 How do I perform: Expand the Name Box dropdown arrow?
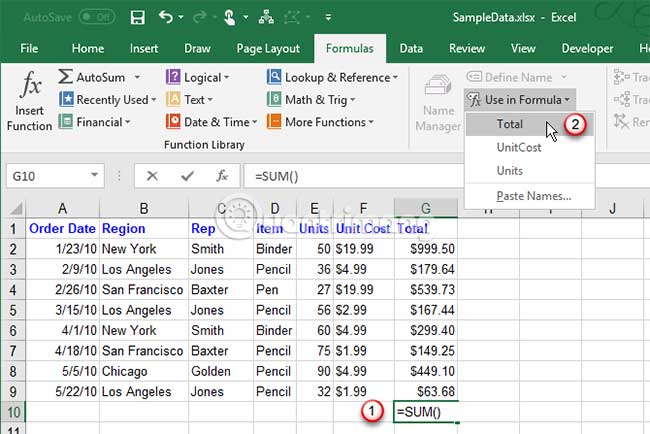[x=95, y=176]
